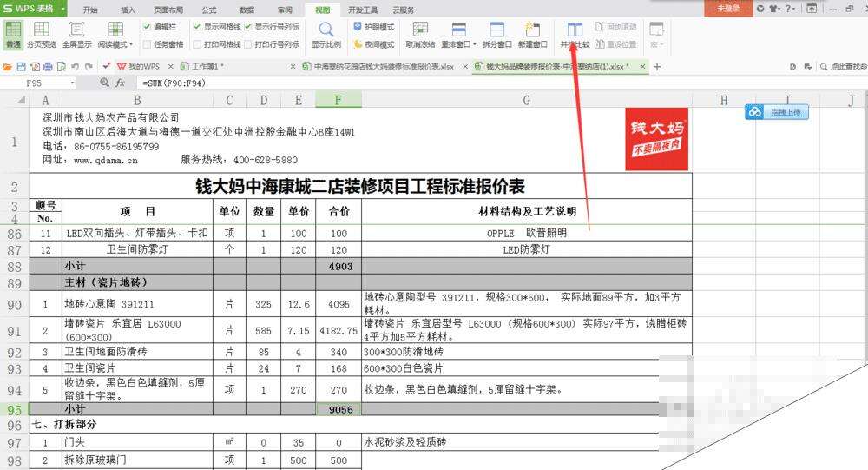The width and height of the screenshot is (868, 470).
Task: Click the open folder icon in quick toolbar
Action: point(7,67)
